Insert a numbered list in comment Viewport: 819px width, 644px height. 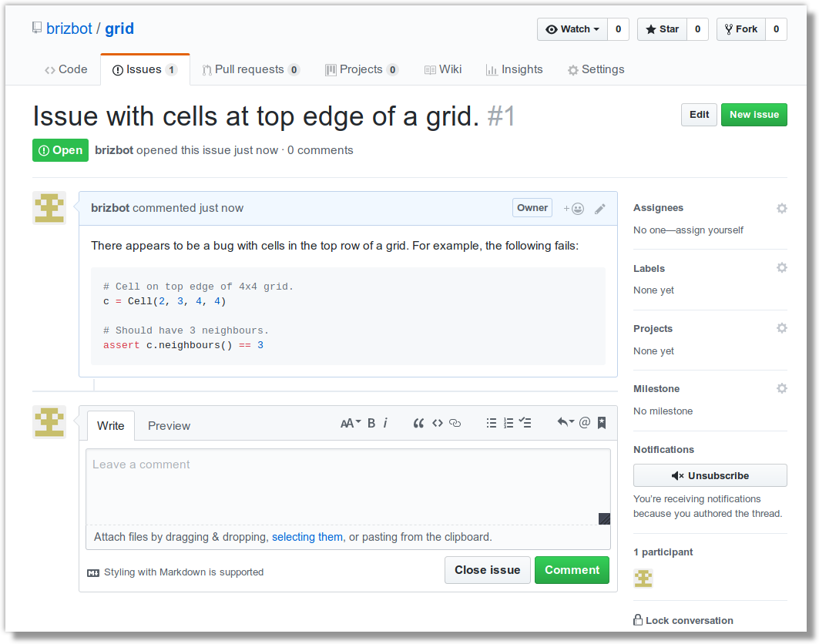pos(509,423)
